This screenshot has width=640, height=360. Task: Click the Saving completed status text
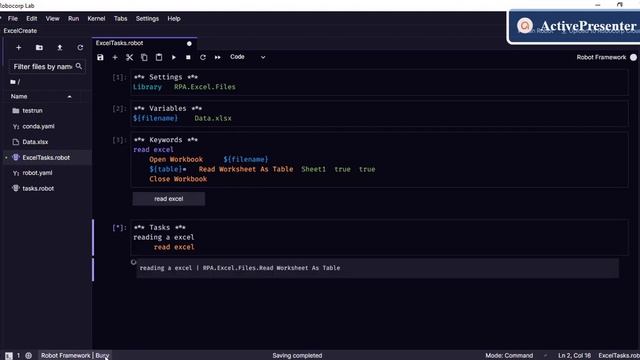tap(297, 356)
